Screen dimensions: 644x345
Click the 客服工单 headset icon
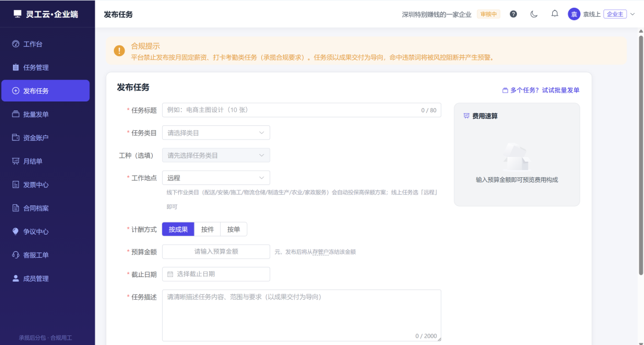pyautogui.click(x=16, y=255)
